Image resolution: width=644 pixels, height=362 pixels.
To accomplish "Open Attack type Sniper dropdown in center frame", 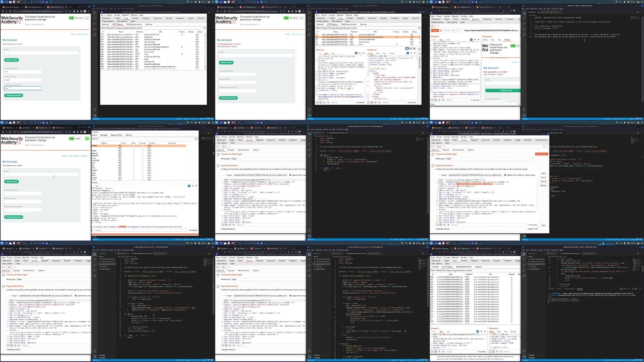I will (x=268, y=159).
